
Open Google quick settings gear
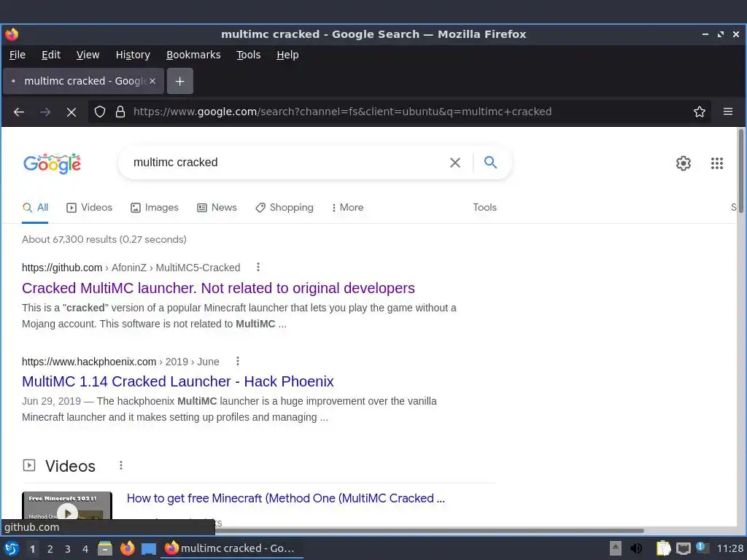[x=683, y=163]
